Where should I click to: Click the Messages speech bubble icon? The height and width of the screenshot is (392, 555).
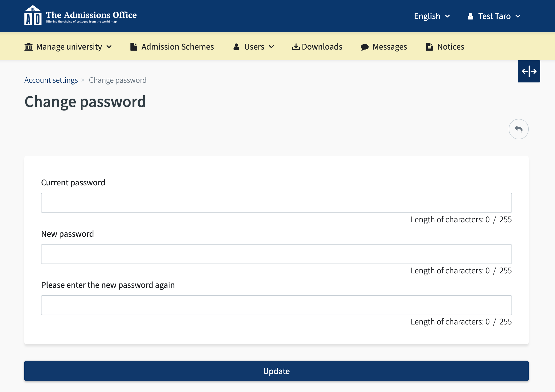click(x=365, y=47)
